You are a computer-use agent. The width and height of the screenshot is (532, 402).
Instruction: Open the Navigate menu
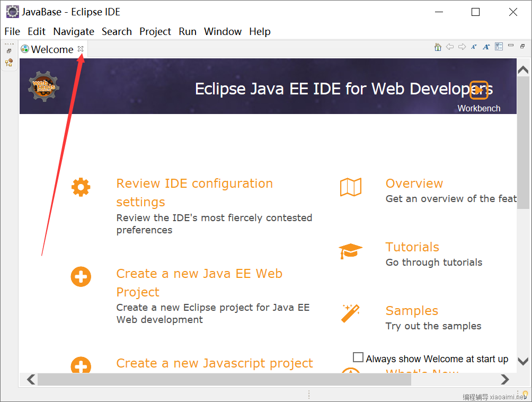[74, 31]
